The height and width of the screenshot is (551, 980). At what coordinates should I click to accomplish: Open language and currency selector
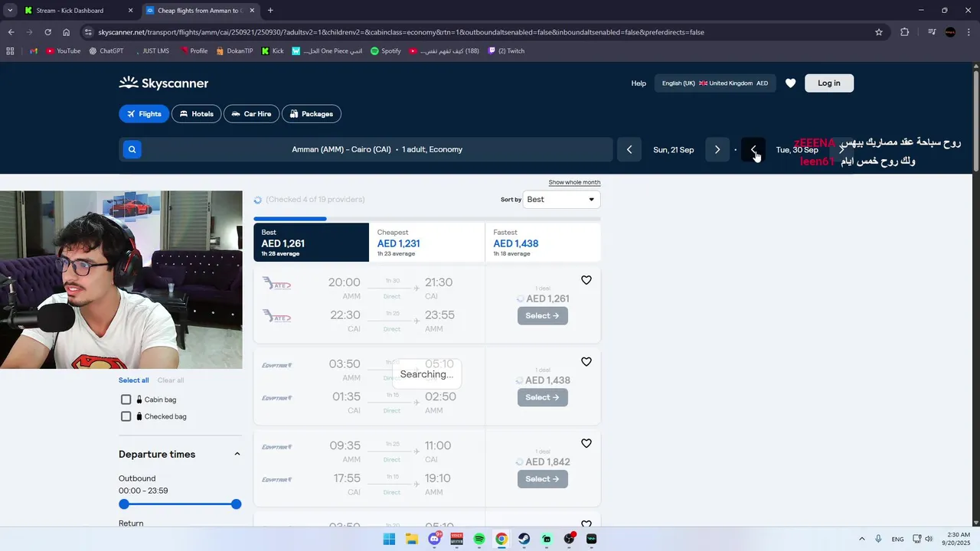point(715,83)
